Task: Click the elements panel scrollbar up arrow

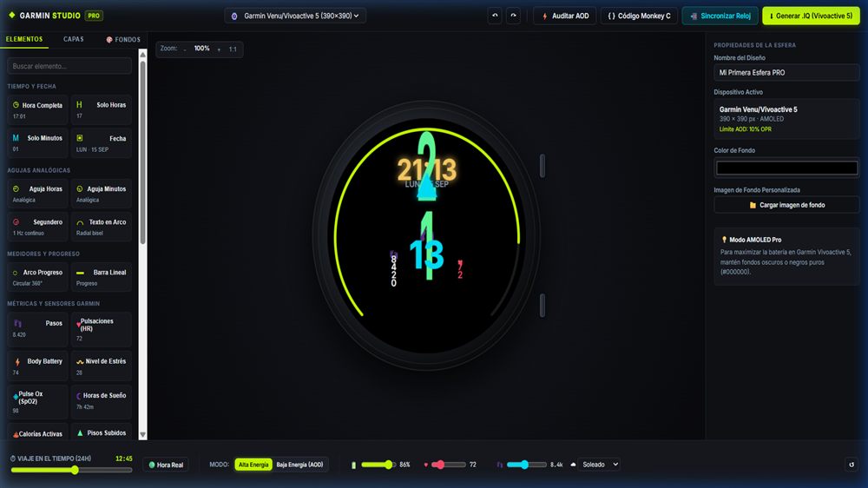Action: (143, 55)
